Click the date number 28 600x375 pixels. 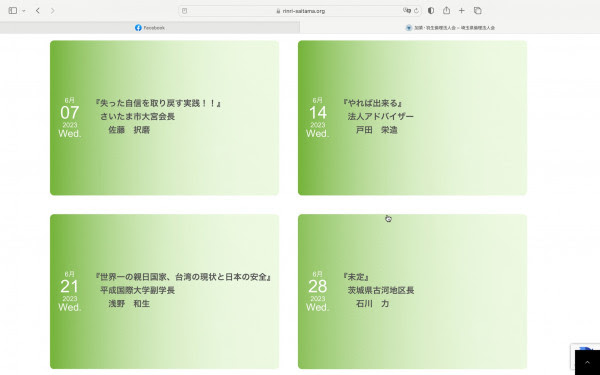(318, 287)
